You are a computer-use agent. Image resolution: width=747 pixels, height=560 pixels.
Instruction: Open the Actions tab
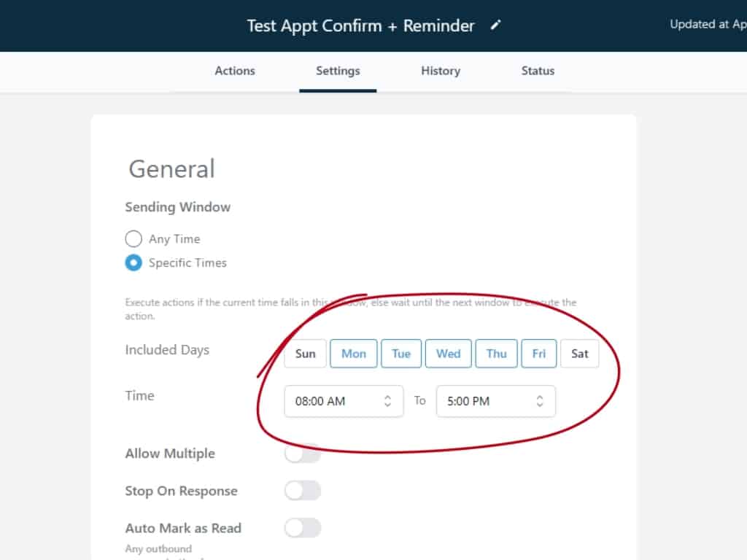click(x=235, y=71)
